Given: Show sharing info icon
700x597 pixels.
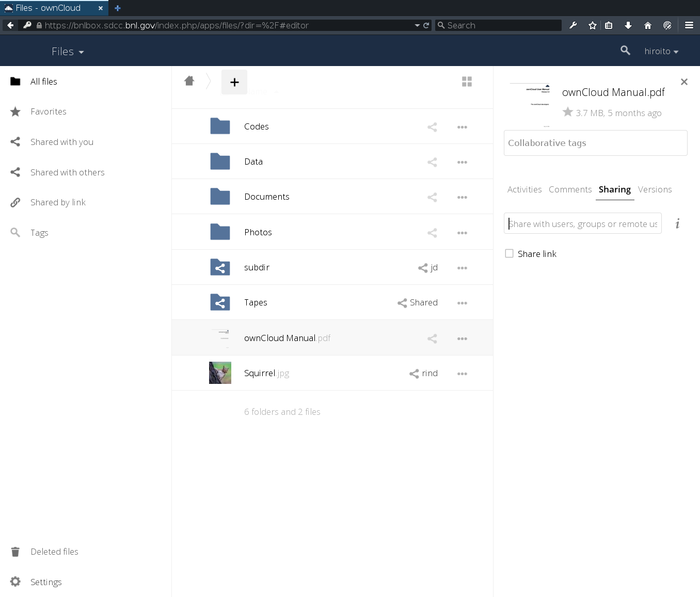Looking at the screenshot, I should [x=677, y=223].
